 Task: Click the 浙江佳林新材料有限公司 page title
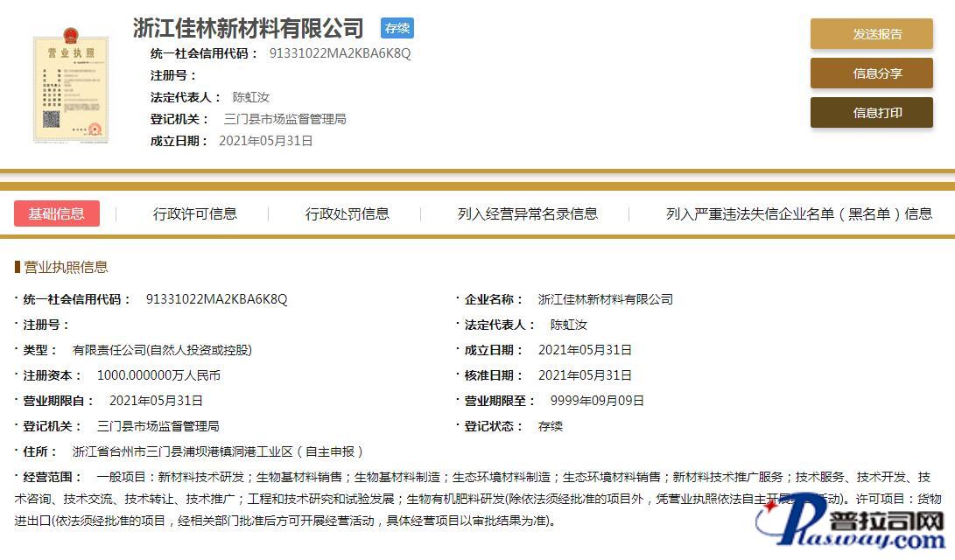click(248, 28)
